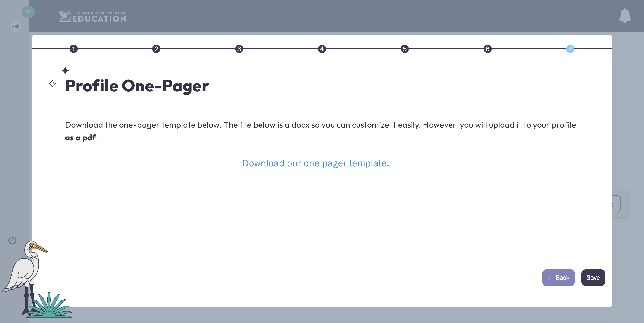Click the filled sparkle star above the title
The height and width of the screenshot is (323, 644).
(x=65, y=70)
